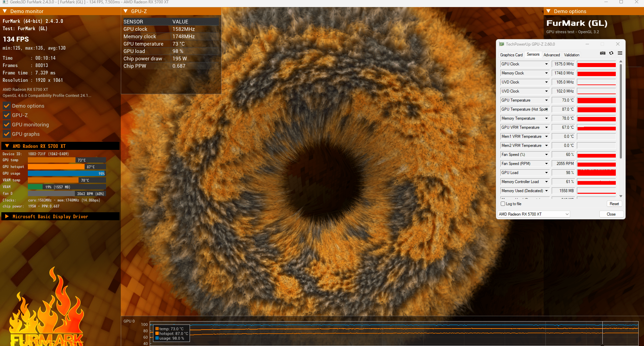Open the Advanced tab in GPU-Z
The image size is (644, 346).
point(552,55)
